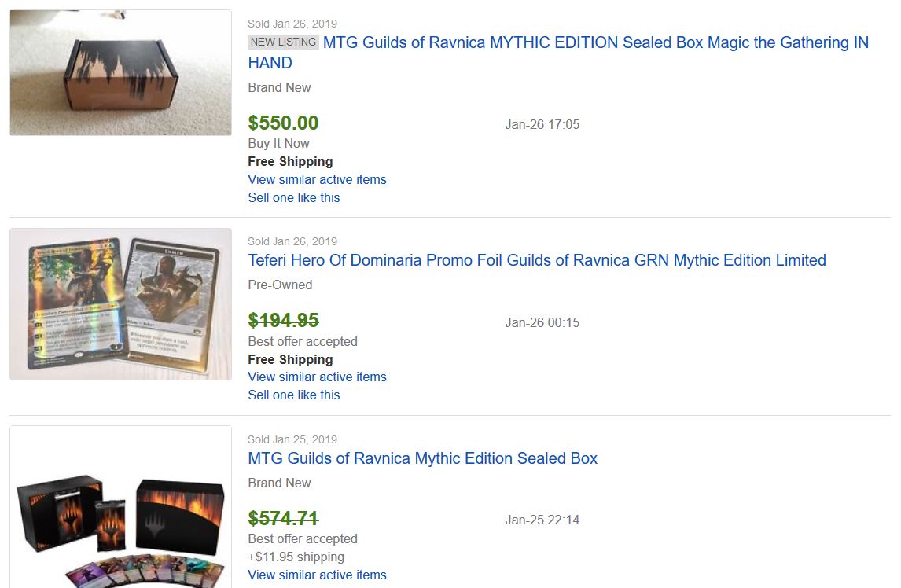The width and height of the screenshot is (901, 588).
Task: Open the sealed cardboard box thumbnail image
Action: tap(120, 72)
